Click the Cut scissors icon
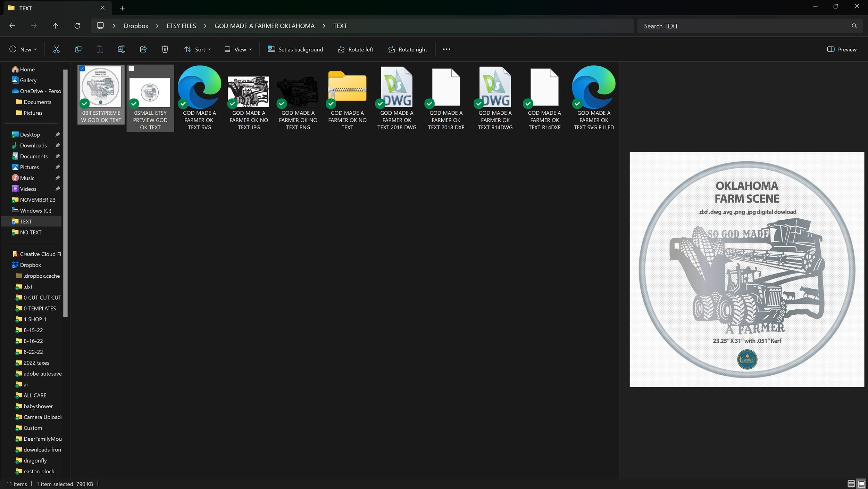The image size is (868, 489). click(x=56, y=49)
